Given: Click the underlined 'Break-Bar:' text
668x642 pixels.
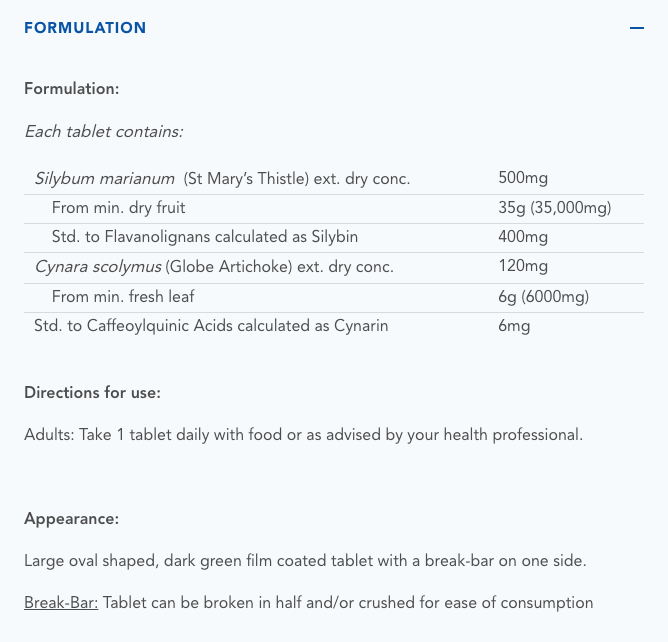Looking at the screenshot, I should pyautogui.click(x=61, y=603).
